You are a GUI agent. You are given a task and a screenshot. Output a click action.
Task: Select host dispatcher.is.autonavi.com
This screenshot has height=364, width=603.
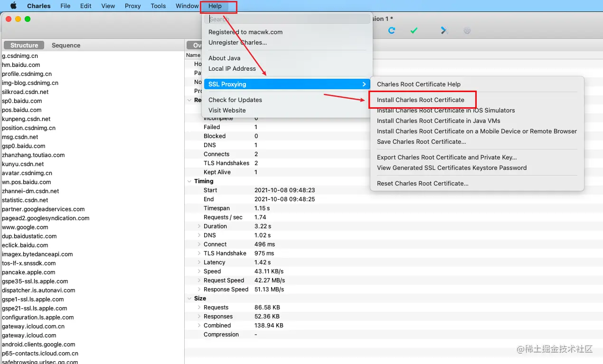coord(38,290)
